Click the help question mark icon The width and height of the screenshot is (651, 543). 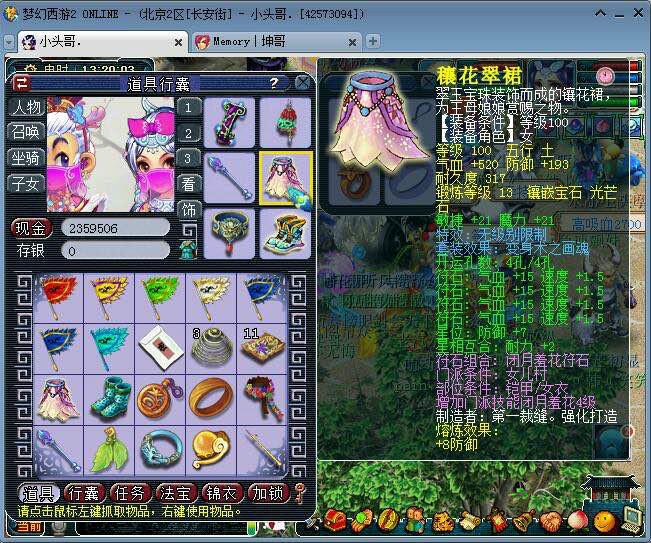click(273, 83)
